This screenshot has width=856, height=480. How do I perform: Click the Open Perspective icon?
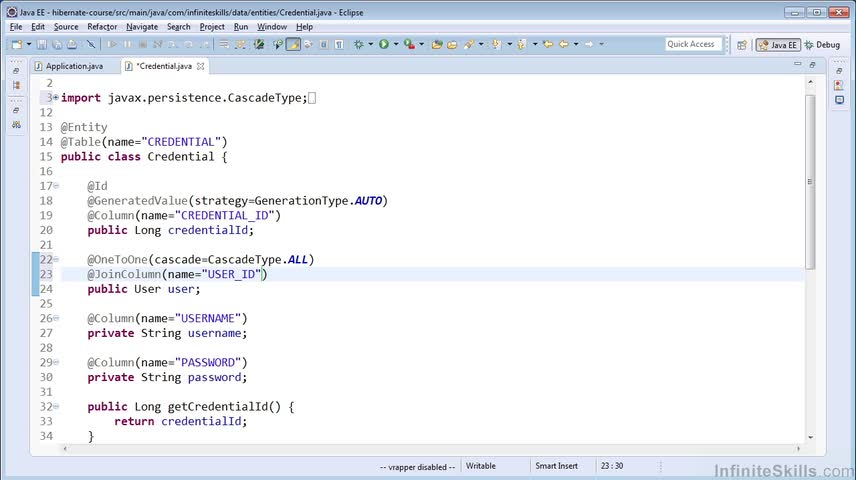click(x=741, y=45)
